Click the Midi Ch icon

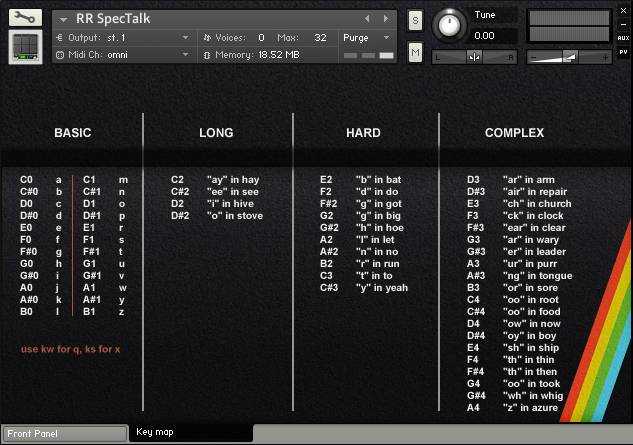pyautogui.click(x=60, y=55)
